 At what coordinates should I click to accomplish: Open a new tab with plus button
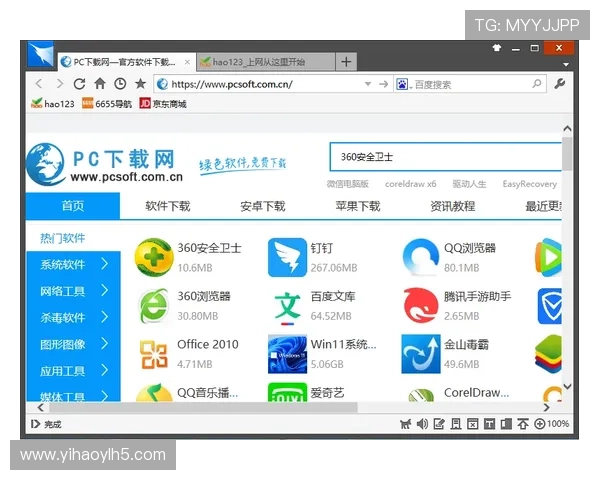click(x=346, y=62)
